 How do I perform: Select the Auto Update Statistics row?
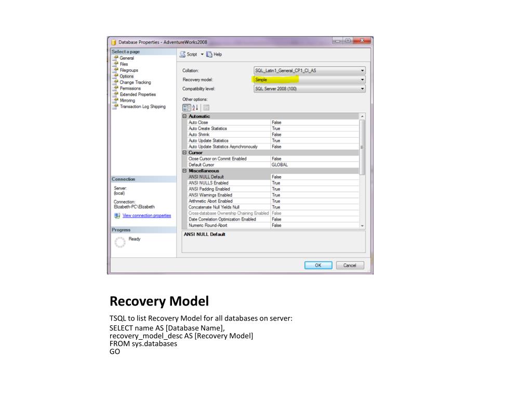(273, 140)
